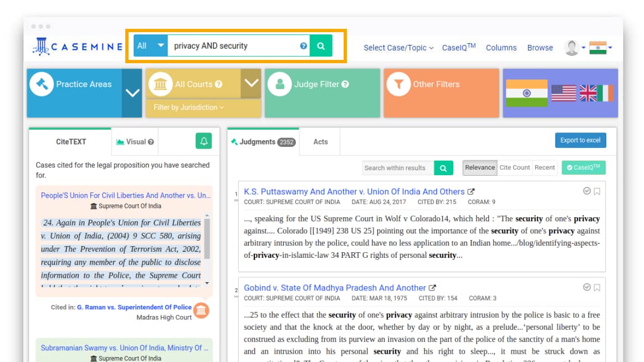The height and width of the screenshot is (362, 644).
Task: Click the court icon beside Madras High Court
Action: pos(202,311)
